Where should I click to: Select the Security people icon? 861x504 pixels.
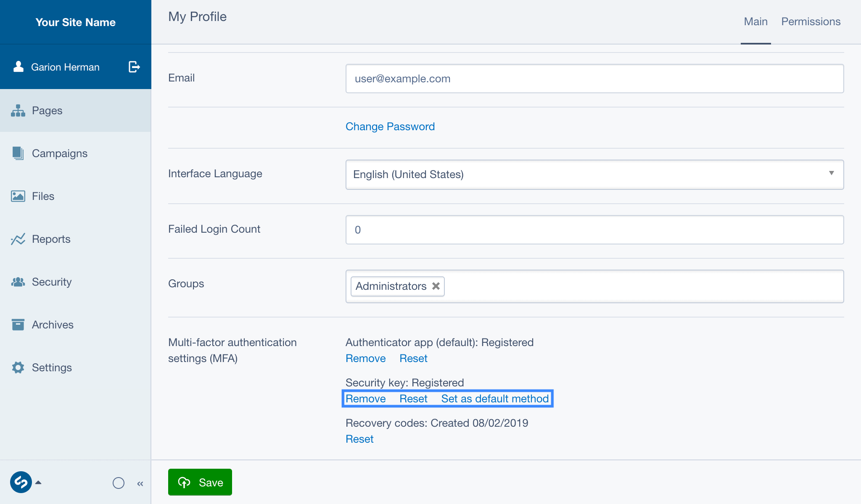18,282
